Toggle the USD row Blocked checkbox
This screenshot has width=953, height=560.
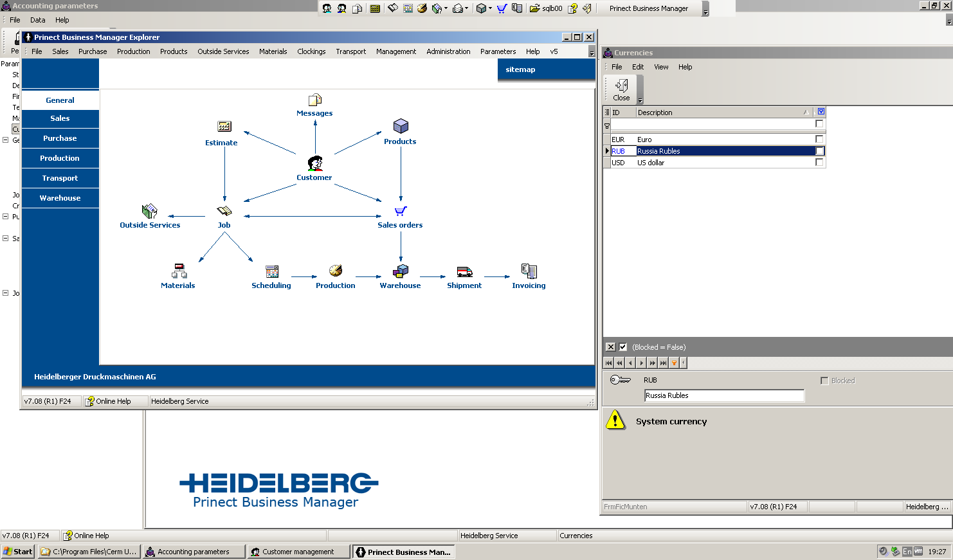pyautogui.click(x=819, y=162)
